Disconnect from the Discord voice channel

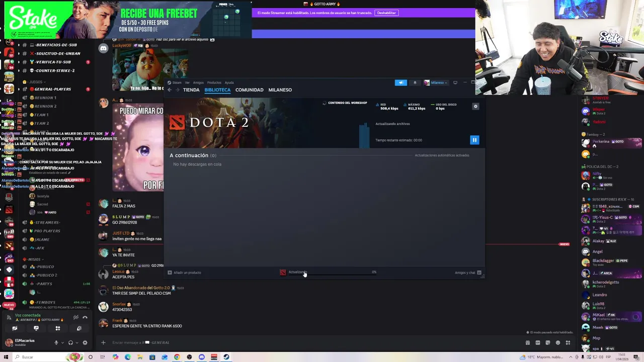[85, 317]
